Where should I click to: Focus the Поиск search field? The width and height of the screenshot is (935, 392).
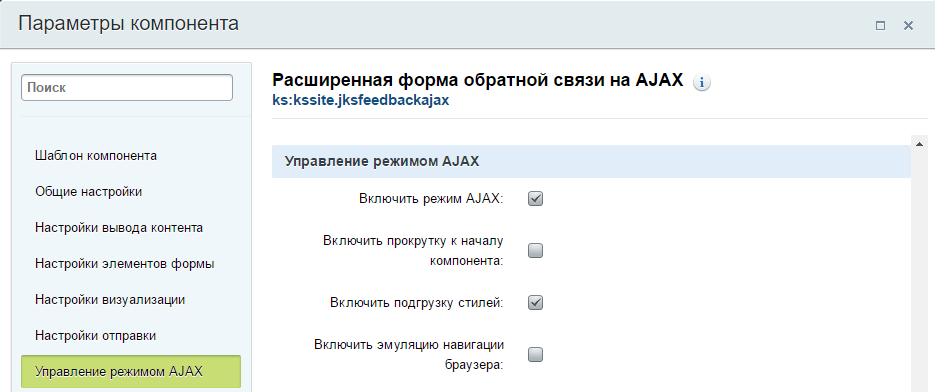coord(127,88)
